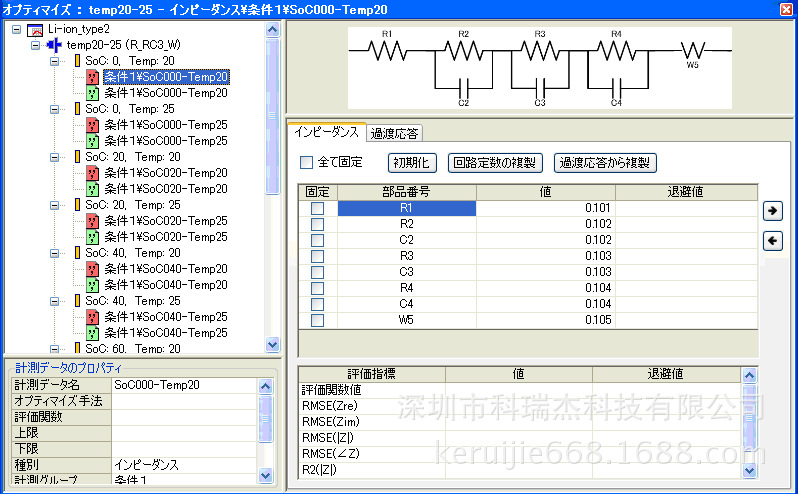Click the tree panel scroll-down arrow

click(x=272, y=344)
